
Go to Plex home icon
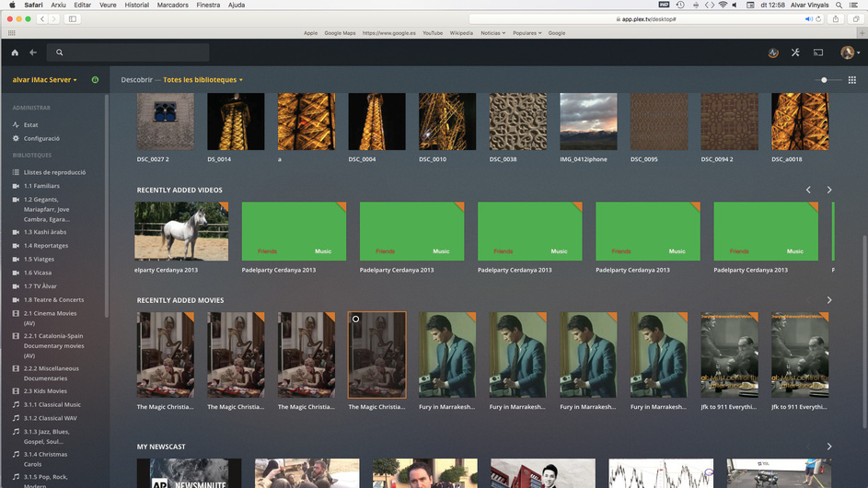point(15,52)
